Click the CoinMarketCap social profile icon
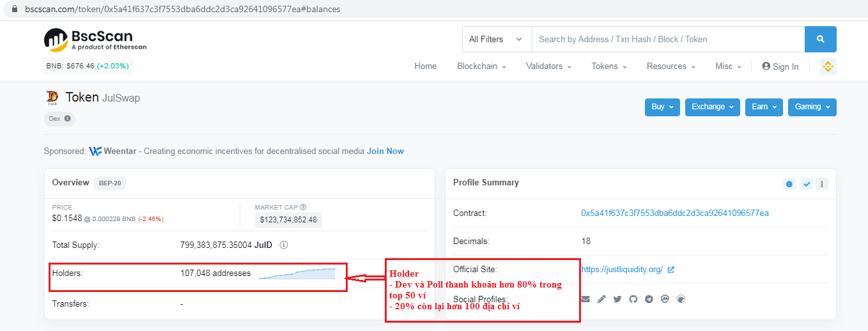This screenshot has width=868, height=331. tap(665, 299)
